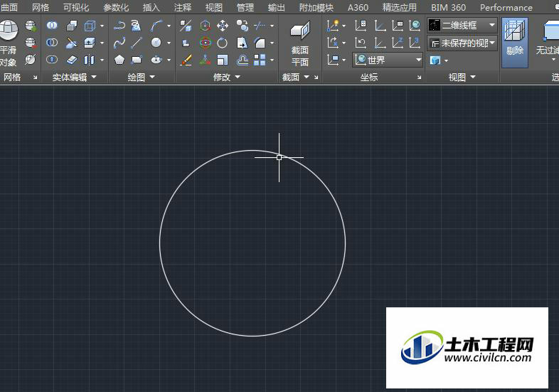Select the Rotate tool in Modify panel

click(222, 43)
